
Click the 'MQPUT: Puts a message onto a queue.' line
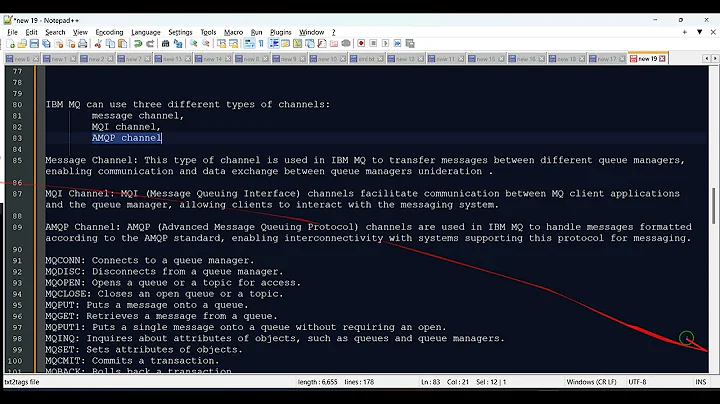[146, 305]
